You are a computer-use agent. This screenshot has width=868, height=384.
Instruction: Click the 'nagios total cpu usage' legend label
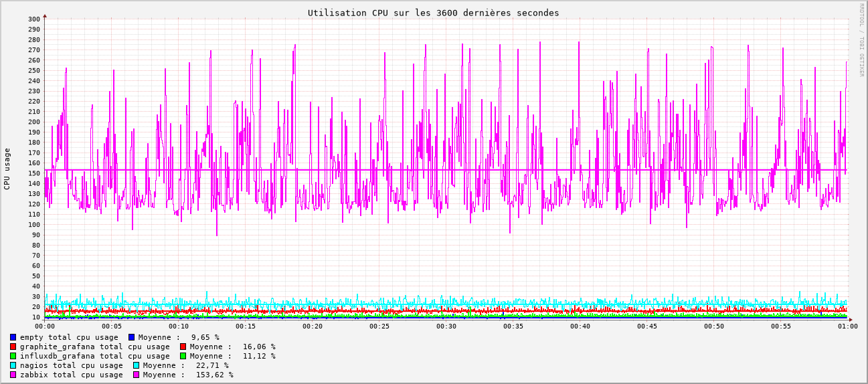72,365
